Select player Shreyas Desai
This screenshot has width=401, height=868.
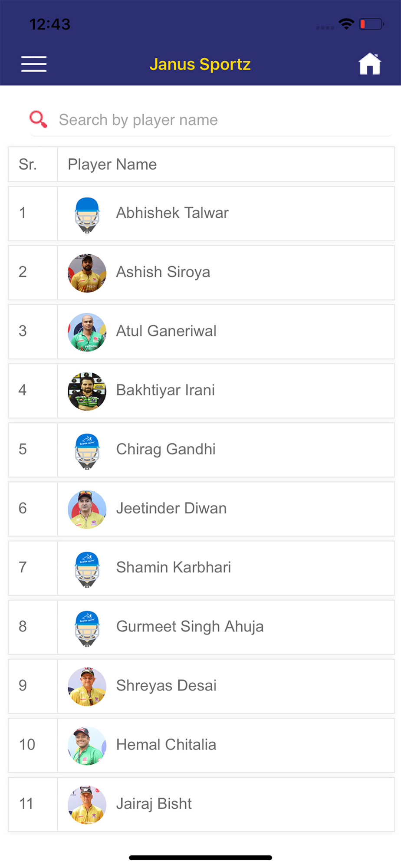pos(201,686)
